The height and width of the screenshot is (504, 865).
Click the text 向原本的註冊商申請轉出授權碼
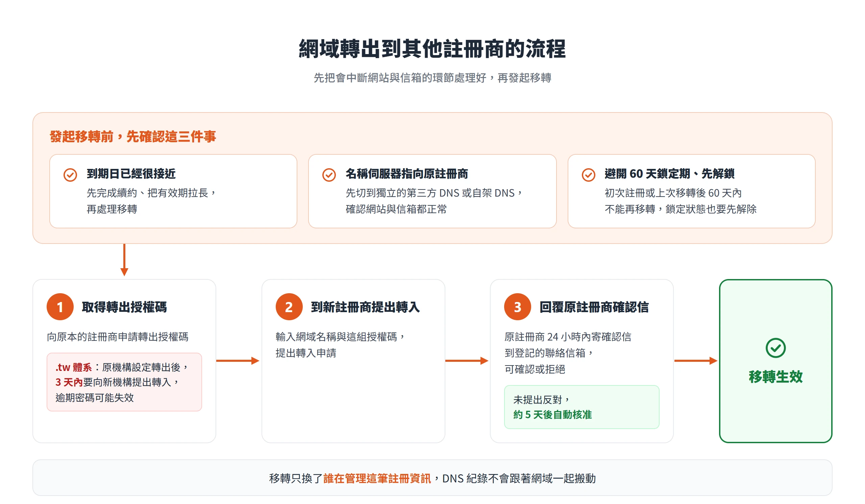click(x=118, y=336)
